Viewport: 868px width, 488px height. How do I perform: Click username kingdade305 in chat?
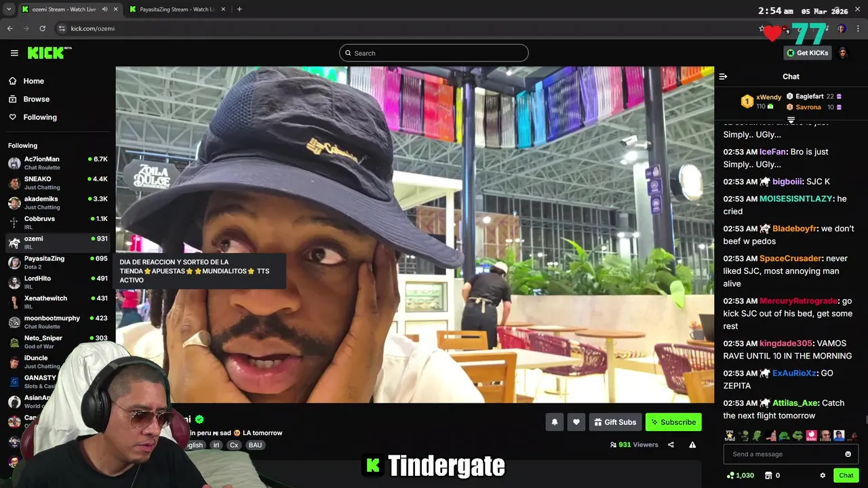tap(785, 344)
